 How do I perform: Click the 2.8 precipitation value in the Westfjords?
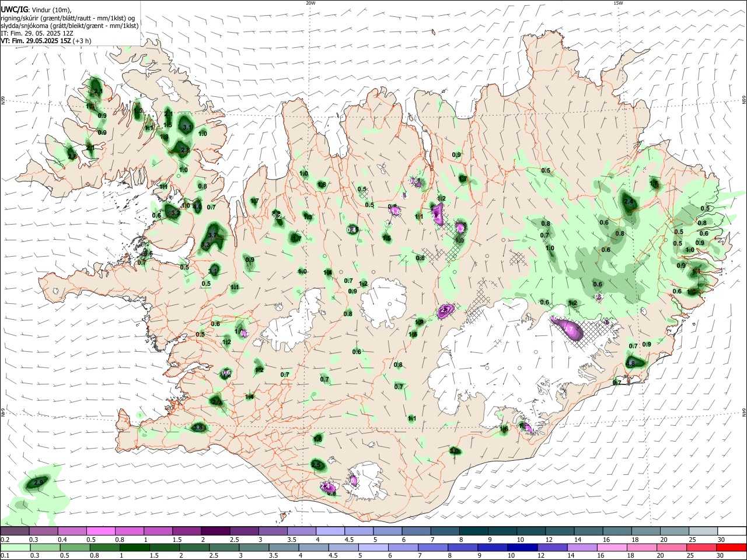pyautogui.click(x=186, y=150)
